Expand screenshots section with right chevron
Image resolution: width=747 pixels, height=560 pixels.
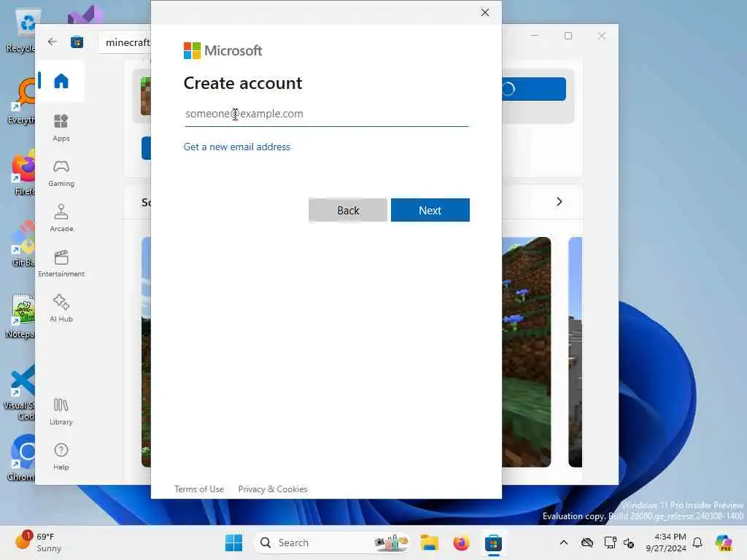tap(560, 202)
